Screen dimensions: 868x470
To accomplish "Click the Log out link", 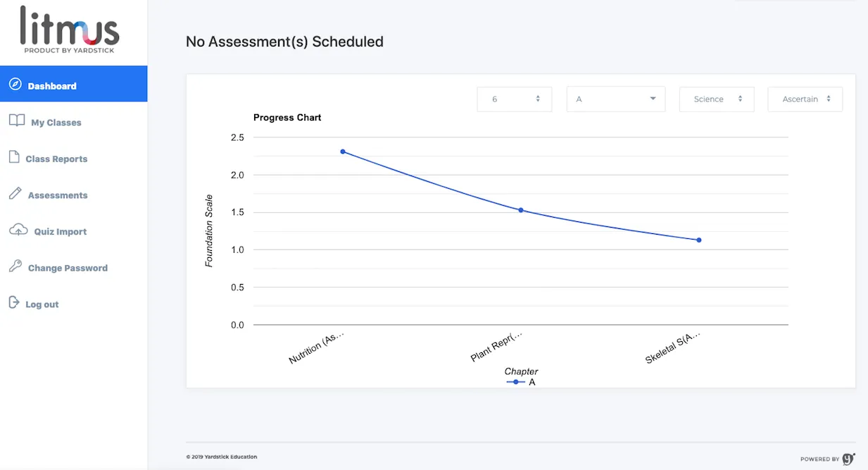I will pyautogui.click(x=41, y=304).
